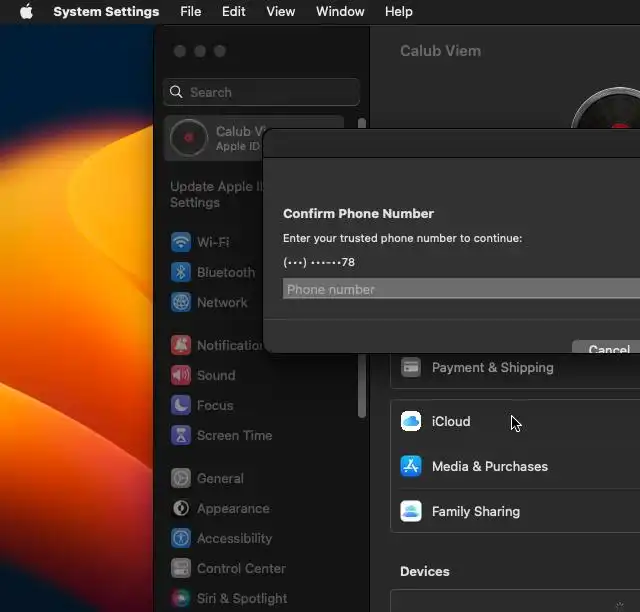Click the Family Sharing icon

point(411,511)
